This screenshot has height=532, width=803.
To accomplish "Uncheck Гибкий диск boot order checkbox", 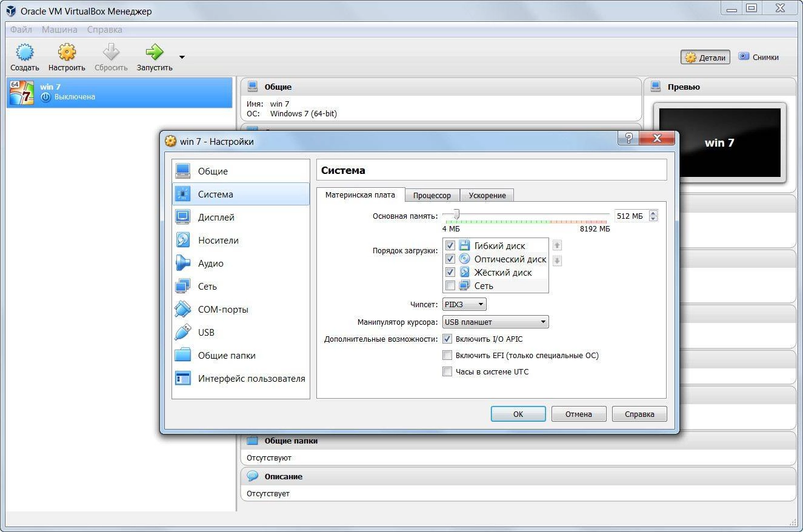I will click(x=450, y=245).
